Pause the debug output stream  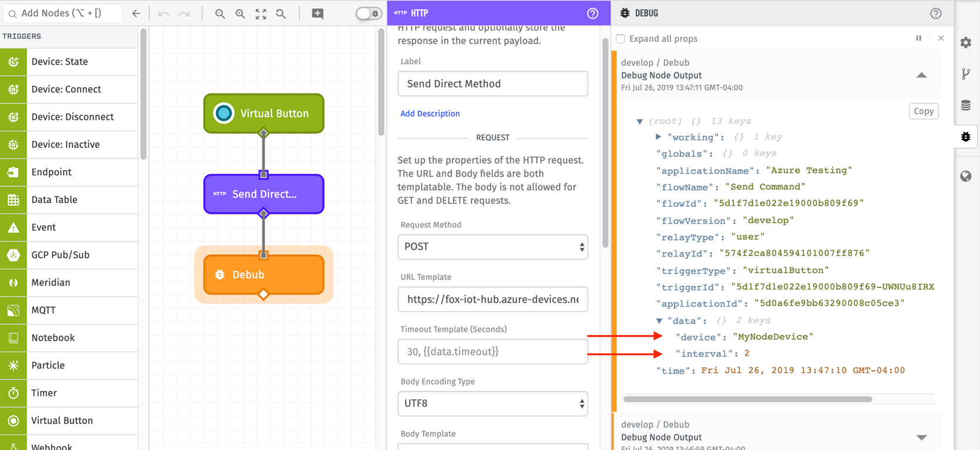point(918,38)
